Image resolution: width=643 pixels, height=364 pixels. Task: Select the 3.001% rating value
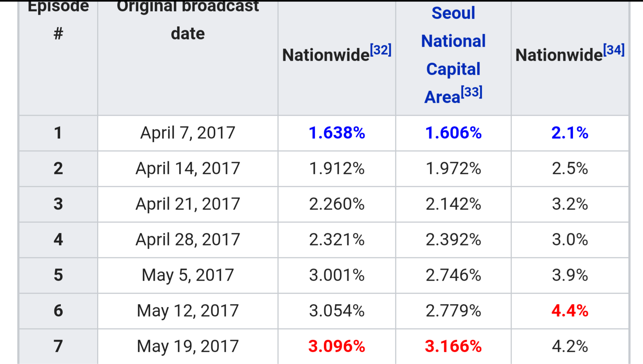(336, 275)
